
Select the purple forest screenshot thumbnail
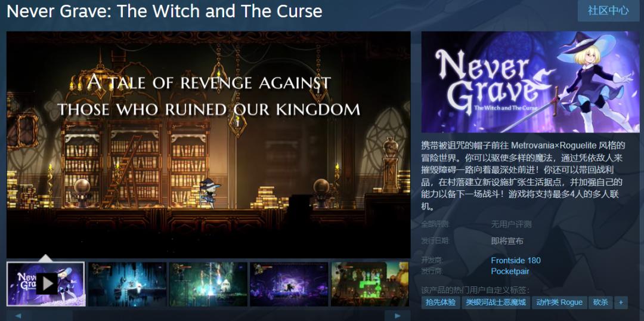pyautogui.click(x=289, y=284)
